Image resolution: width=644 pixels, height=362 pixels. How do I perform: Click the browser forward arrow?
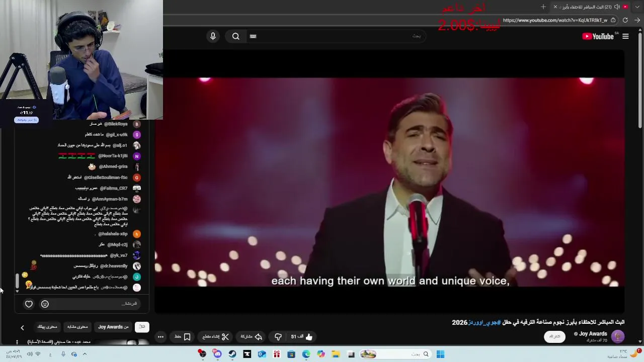637,20
